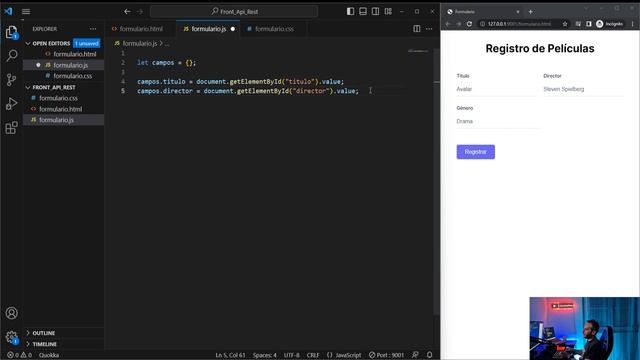This screenshot has height=360, width=640.
Task: Open the Run and Debug view
Action: (11, 104)
